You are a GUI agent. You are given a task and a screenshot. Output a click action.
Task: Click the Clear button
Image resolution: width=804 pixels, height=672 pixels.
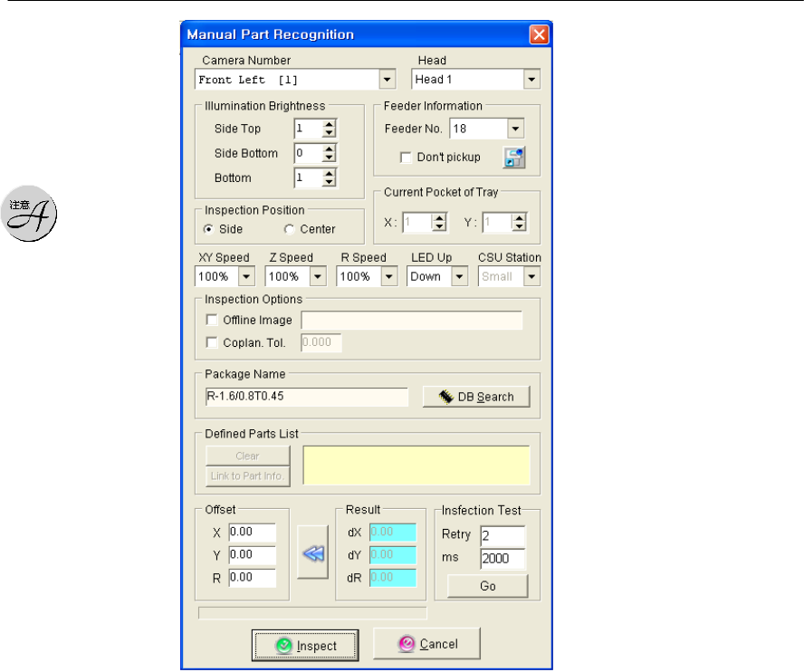248,456
